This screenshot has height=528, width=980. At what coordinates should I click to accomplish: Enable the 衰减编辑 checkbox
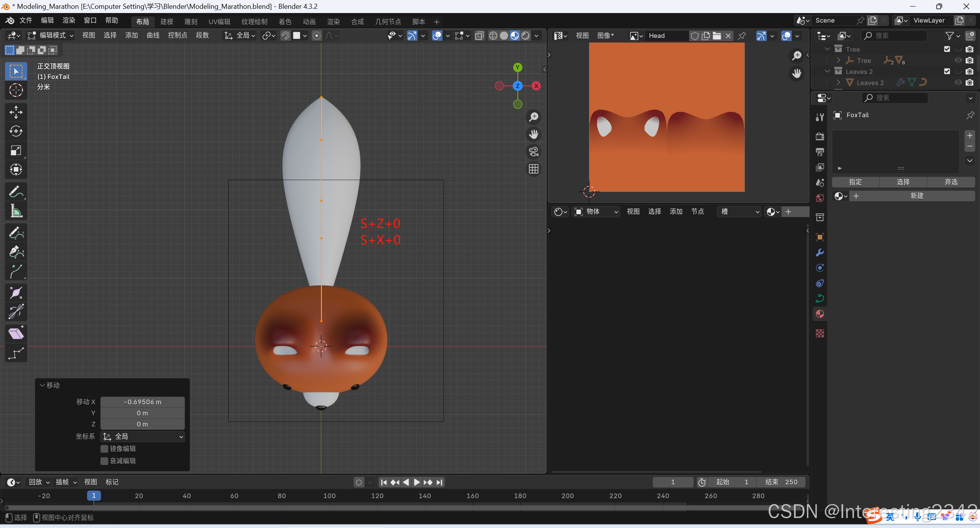tap(104, 461)
